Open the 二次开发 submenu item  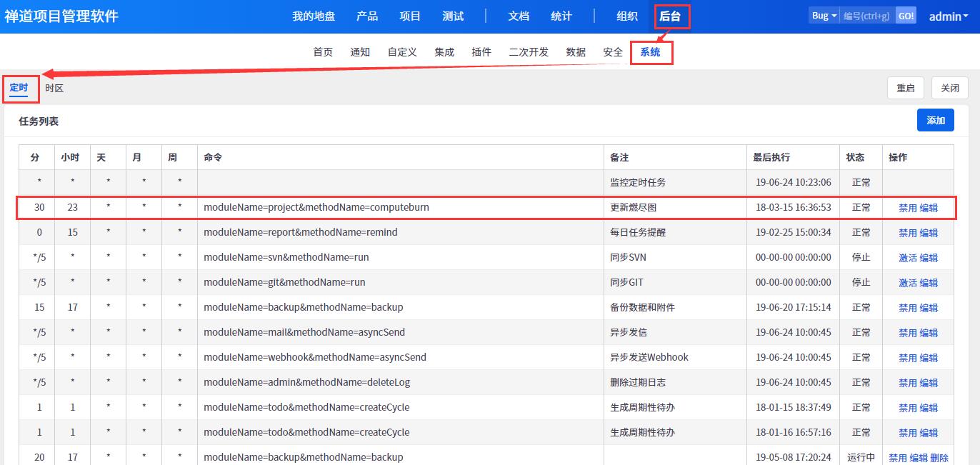[x=529, y=51]
